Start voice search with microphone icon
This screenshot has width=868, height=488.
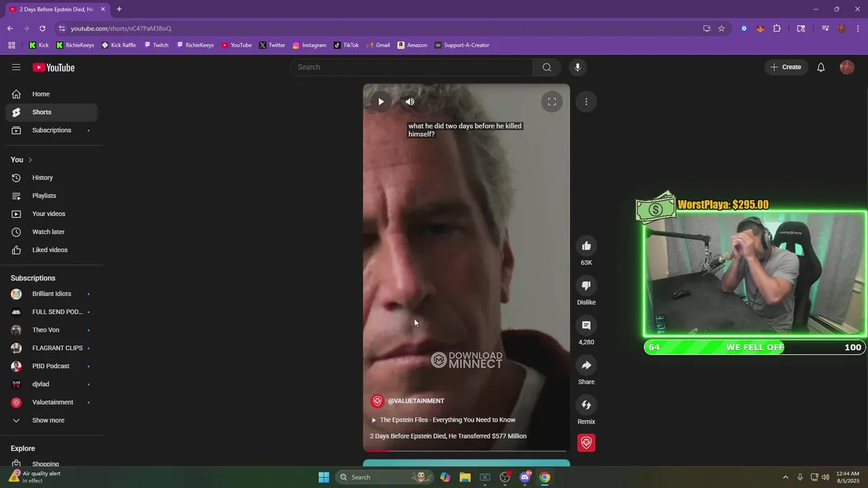[x=578, y=67]
